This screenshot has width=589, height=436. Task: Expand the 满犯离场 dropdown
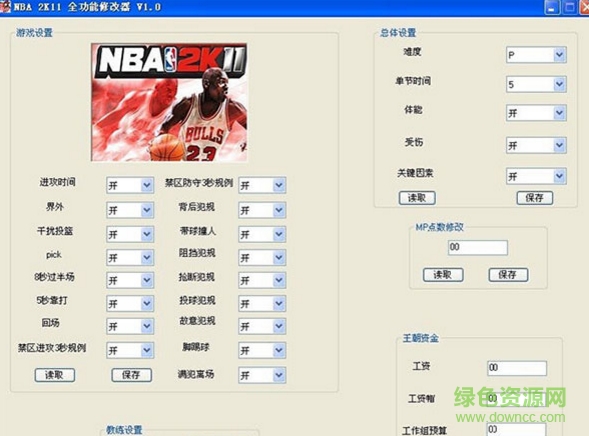pyautogui.click(x=262, y=375)
